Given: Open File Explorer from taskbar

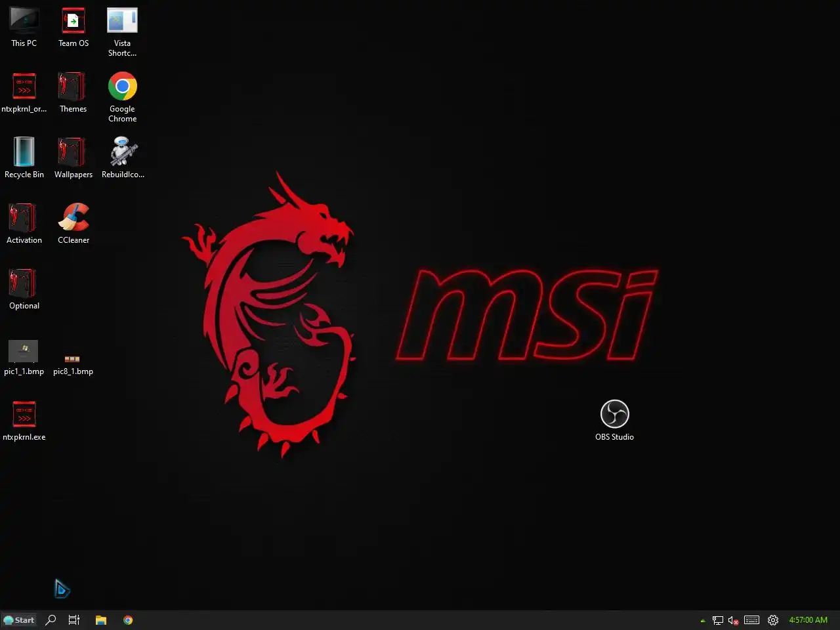Looking at the screenshot, I should (101, 620).
